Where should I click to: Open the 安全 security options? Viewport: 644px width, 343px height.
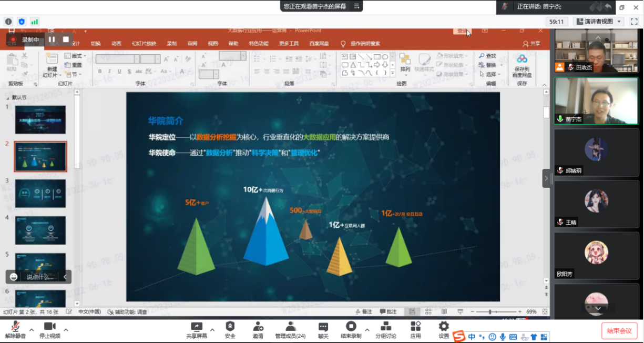pos(230,330)
